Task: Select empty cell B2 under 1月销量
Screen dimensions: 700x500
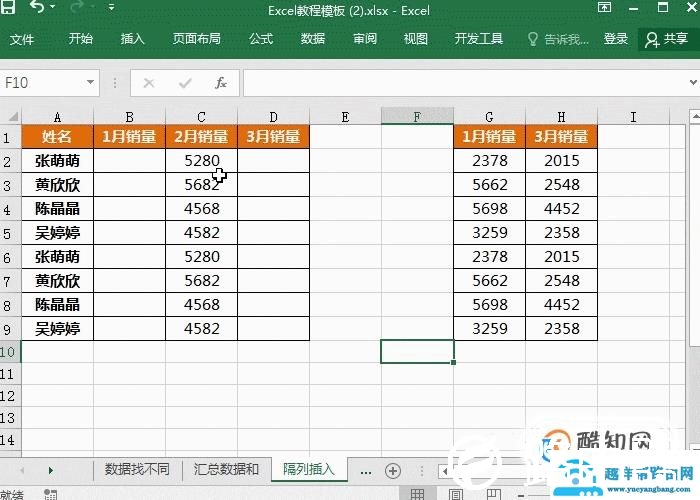Action: (x=129, y=161)
